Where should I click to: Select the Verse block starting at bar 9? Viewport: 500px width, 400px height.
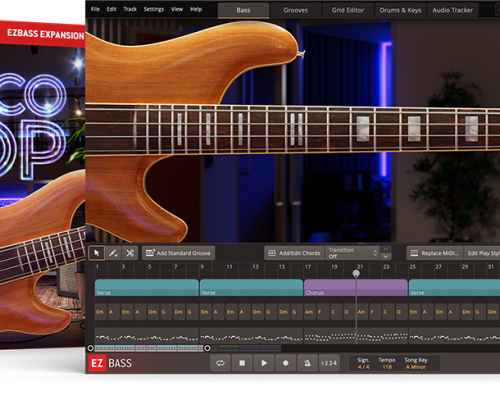coord(251,288)
